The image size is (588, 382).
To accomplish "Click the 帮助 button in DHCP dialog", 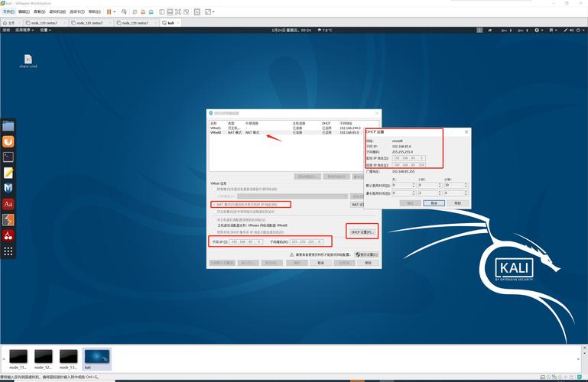I will click(x=458, y=203).
